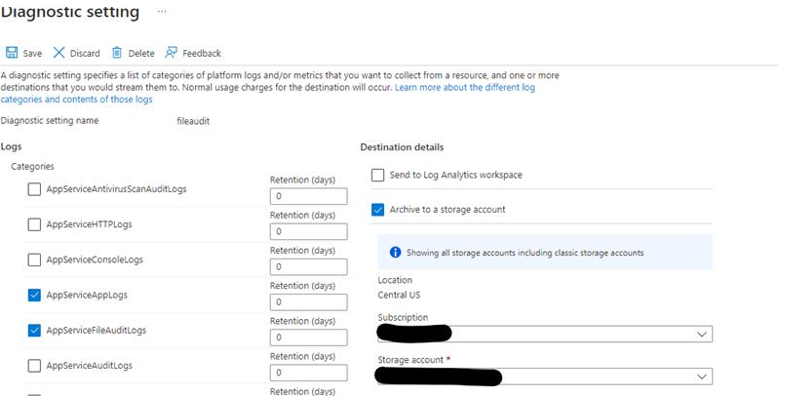
Task: Edit retention days for AppServiceConsoleLogs
Action: pos(308,267)
